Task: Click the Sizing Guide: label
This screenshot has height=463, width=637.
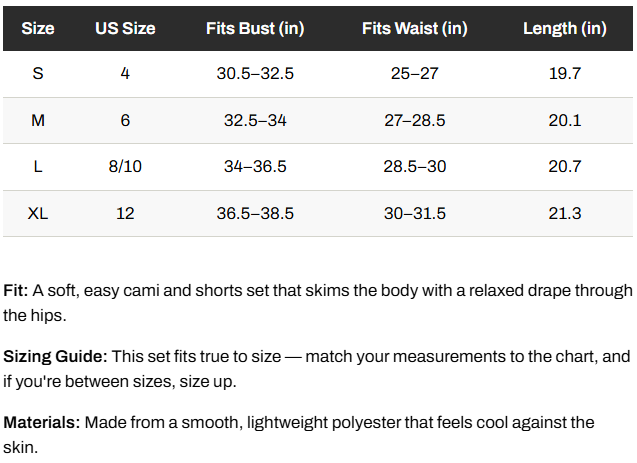Action: pyautogui.click(x=55, y=357)
